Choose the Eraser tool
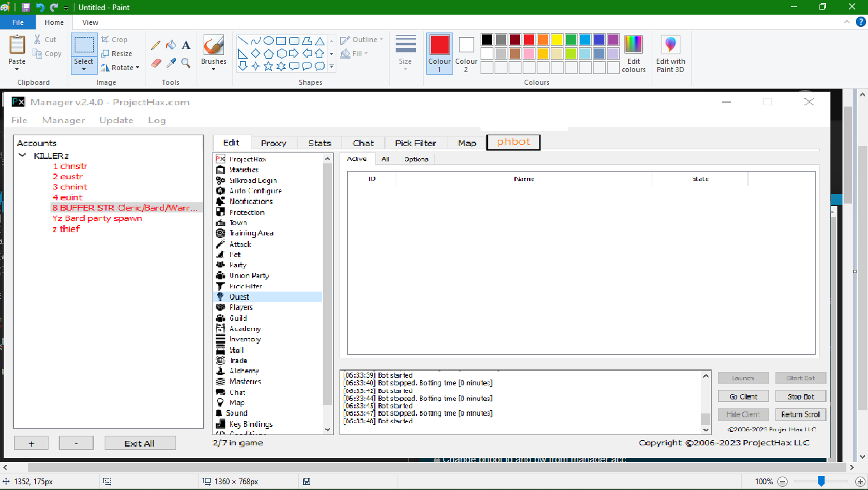 click(156, 63)
